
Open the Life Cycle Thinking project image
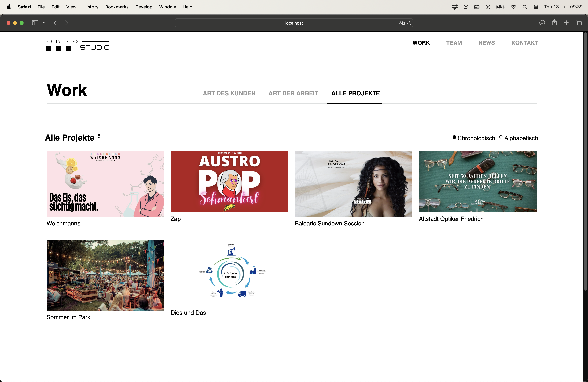click(229, 273)
